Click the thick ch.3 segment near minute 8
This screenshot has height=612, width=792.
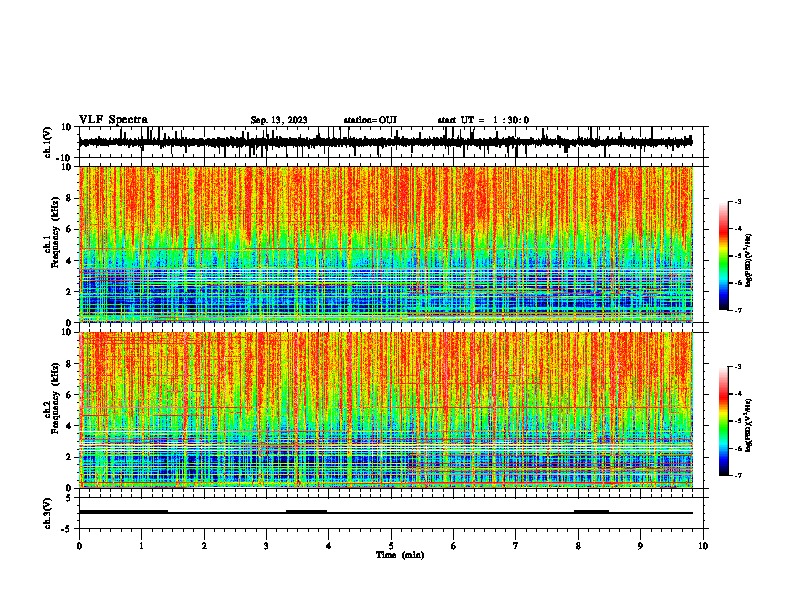[591, 512]
